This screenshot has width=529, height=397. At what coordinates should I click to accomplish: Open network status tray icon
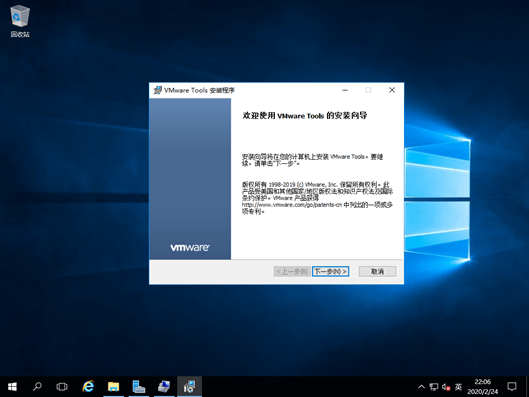[434, 387]
